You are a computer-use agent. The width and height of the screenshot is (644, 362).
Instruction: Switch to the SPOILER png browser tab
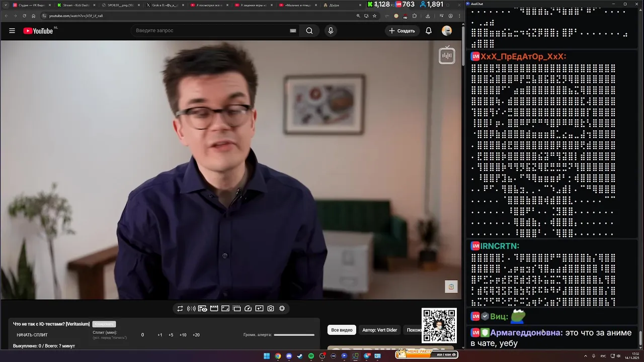[120, 5]
